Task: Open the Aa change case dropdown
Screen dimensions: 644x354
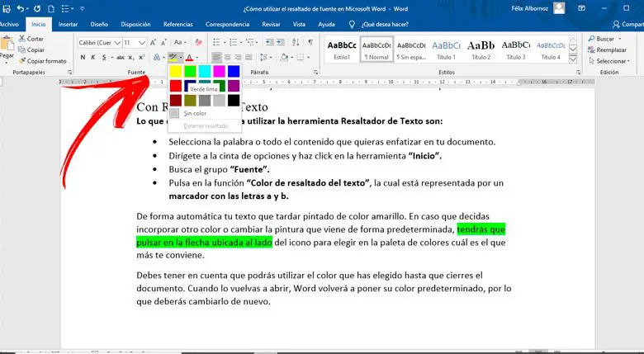Action: tap(180, 42)
